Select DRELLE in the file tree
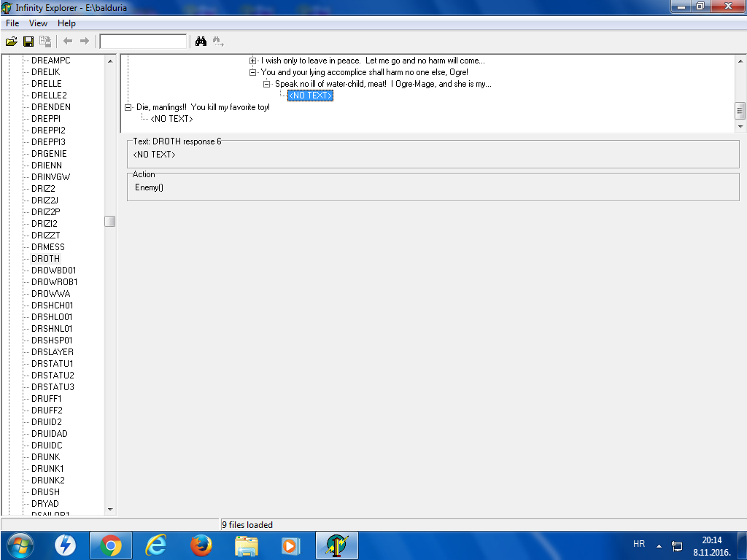The image size is (747, 560). tap(46, 84)
